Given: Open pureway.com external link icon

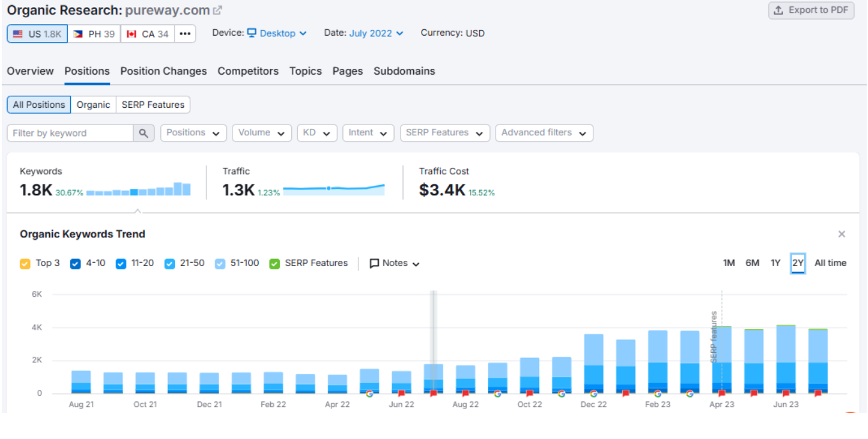Looking at the screenshot, I should [x=218, y=10].
